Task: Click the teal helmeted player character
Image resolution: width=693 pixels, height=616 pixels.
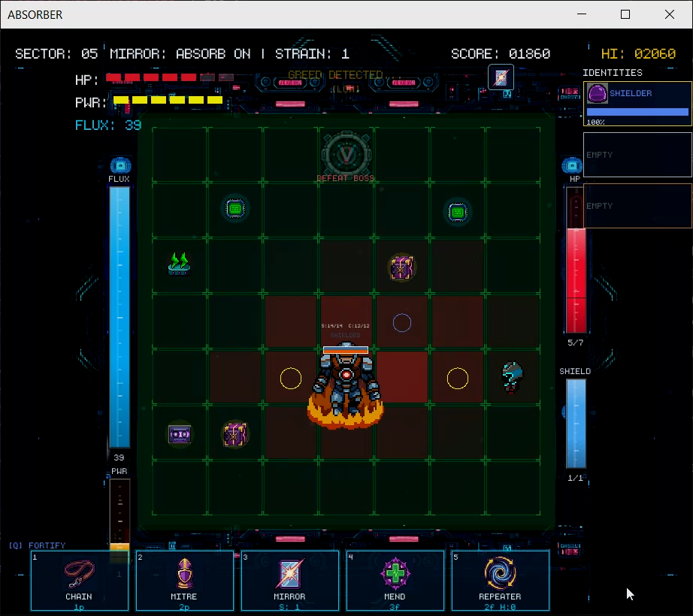Action: coord(512,376)
